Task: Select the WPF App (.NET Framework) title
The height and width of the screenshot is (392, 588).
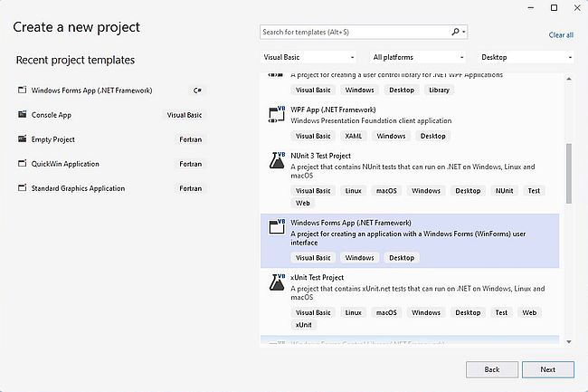Action: click(x=333, y=110)
